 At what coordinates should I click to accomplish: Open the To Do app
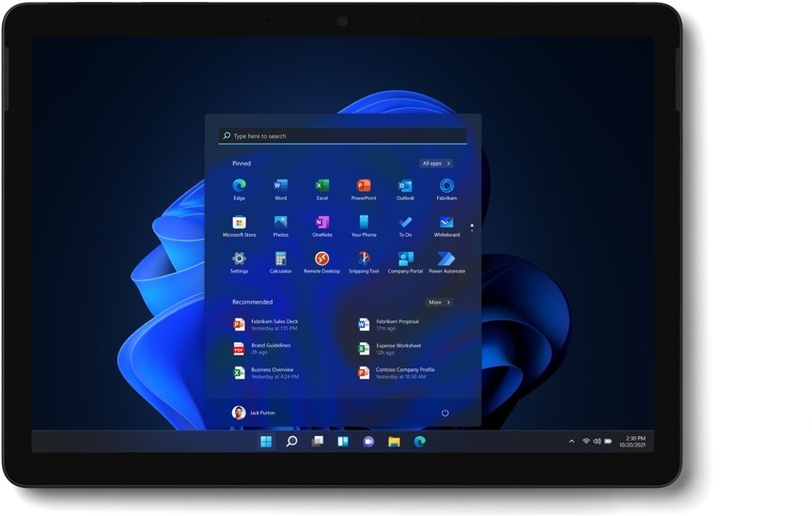pos(405,226)
